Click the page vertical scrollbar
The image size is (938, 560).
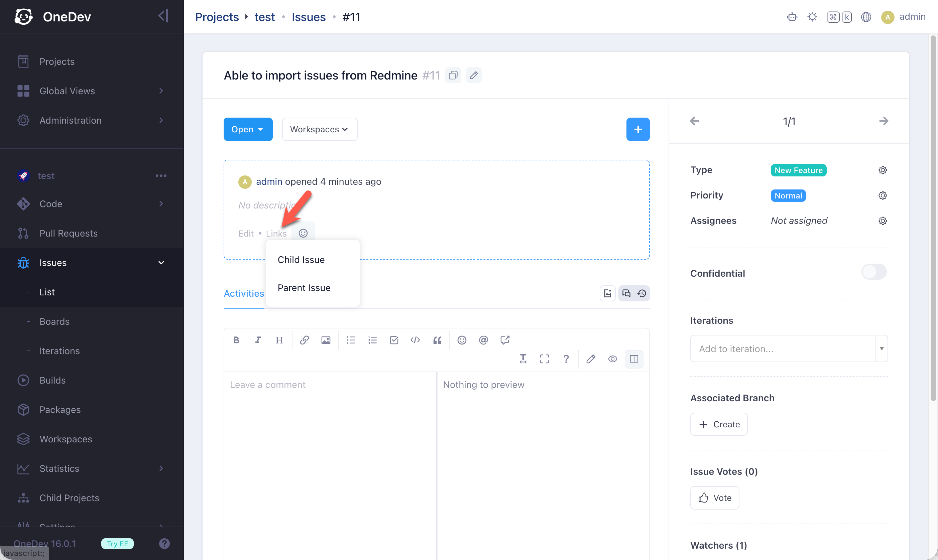click(x=933, y=218)
